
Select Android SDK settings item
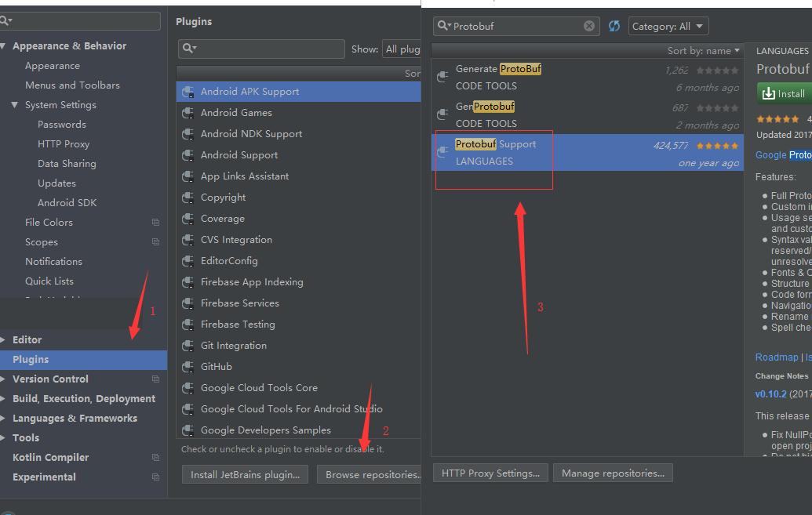(x=67, y=203)
